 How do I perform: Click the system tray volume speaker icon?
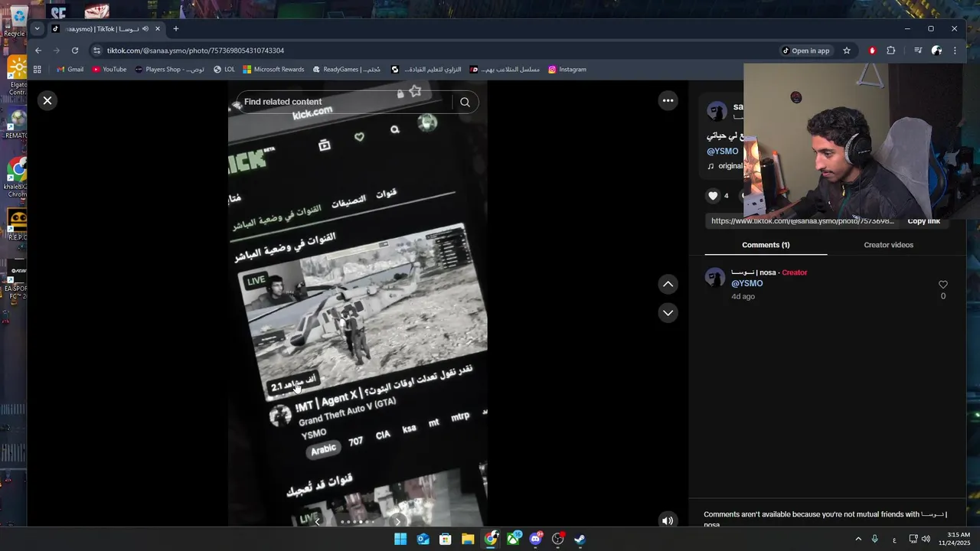click(926, 539)
